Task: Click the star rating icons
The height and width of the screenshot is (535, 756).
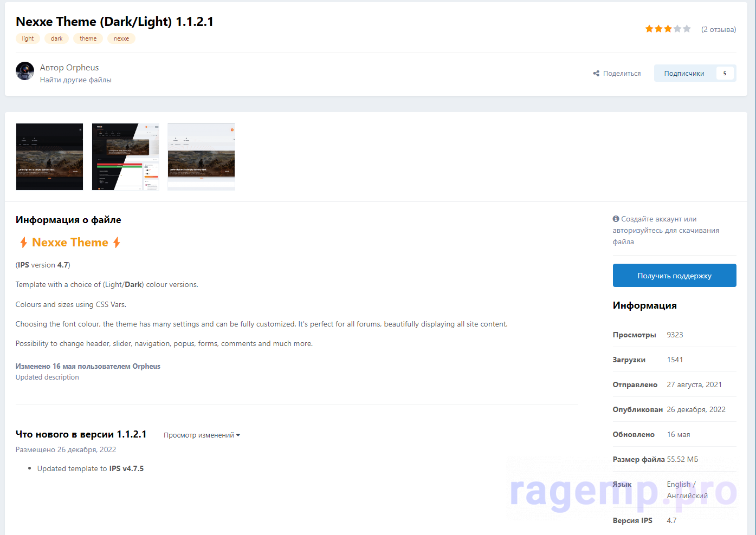Action: [x=668, y=29]
